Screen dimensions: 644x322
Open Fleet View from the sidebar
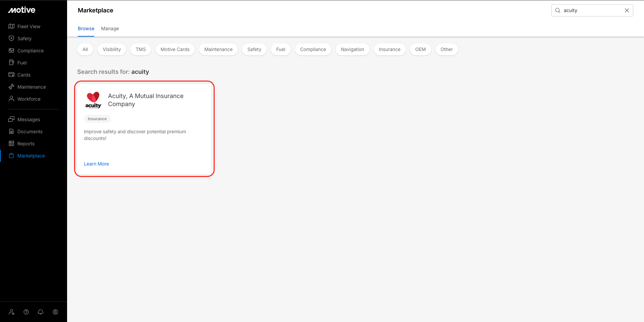(x=29, y=27)
